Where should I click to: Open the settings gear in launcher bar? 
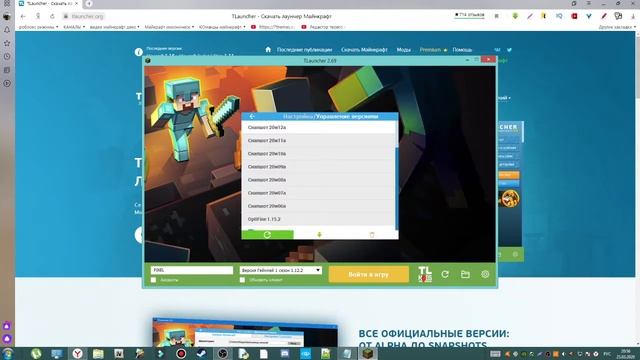click(485, 274)
